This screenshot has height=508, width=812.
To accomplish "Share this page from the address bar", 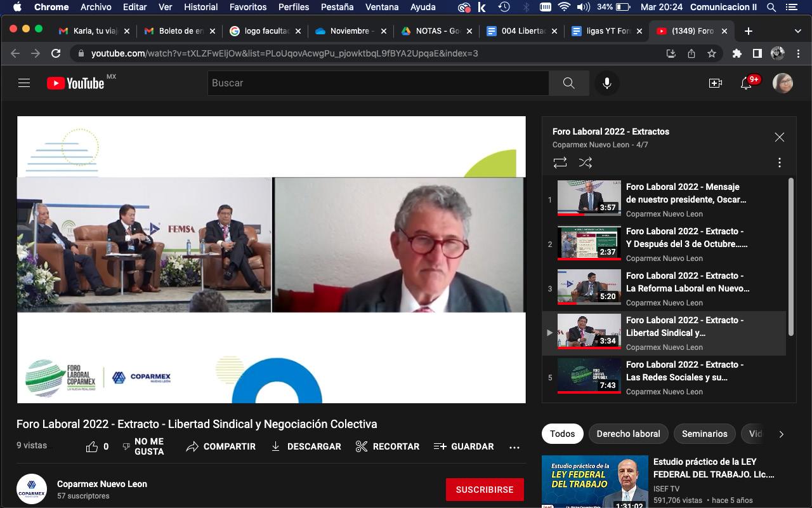I will [x=691, y=53].
